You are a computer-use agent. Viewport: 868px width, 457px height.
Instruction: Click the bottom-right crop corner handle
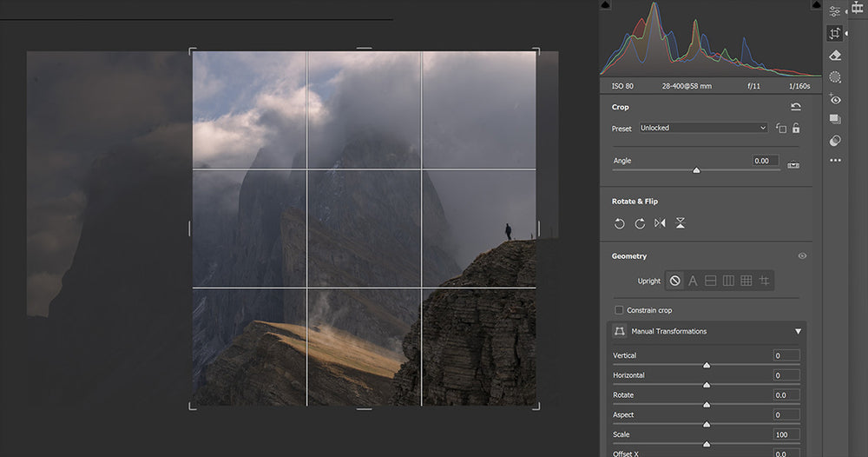click(536, 407)
